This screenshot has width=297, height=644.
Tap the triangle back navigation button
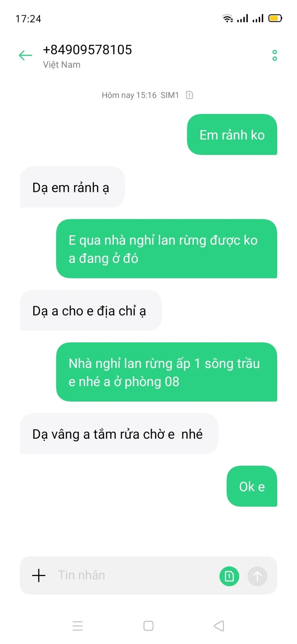(x=219, y=626)
